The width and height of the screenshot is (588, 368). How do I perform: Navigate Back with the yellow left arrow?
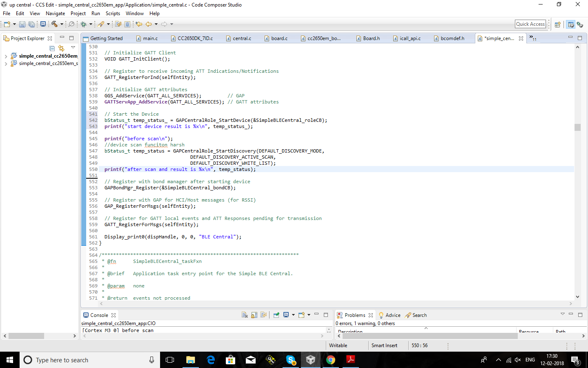(x=149, y=24)
